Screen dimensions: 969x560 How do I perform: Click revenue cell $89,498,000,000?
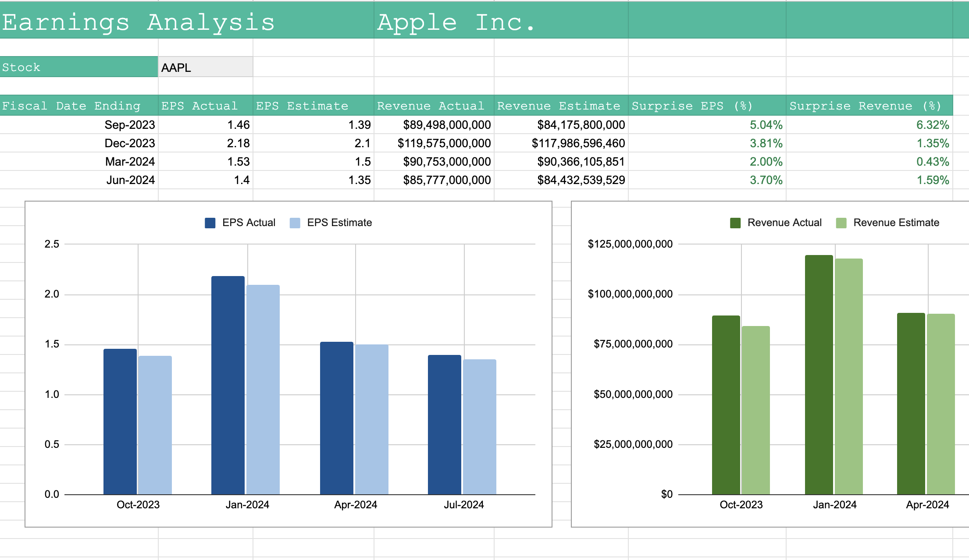pyautogui.click(x=434, y=125)
